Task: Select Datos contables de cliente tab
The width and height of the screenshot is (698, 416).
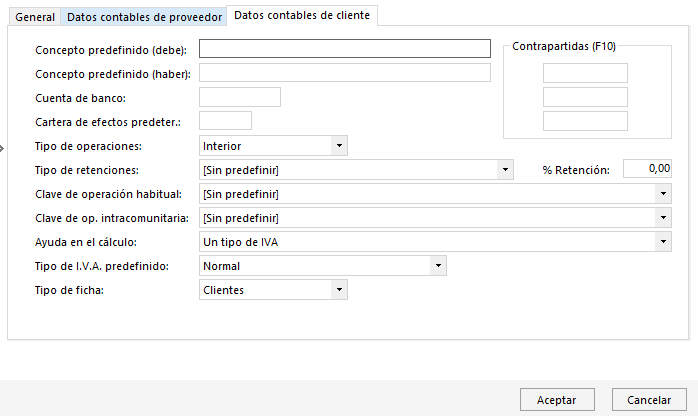Action: (x=302, y=15)
